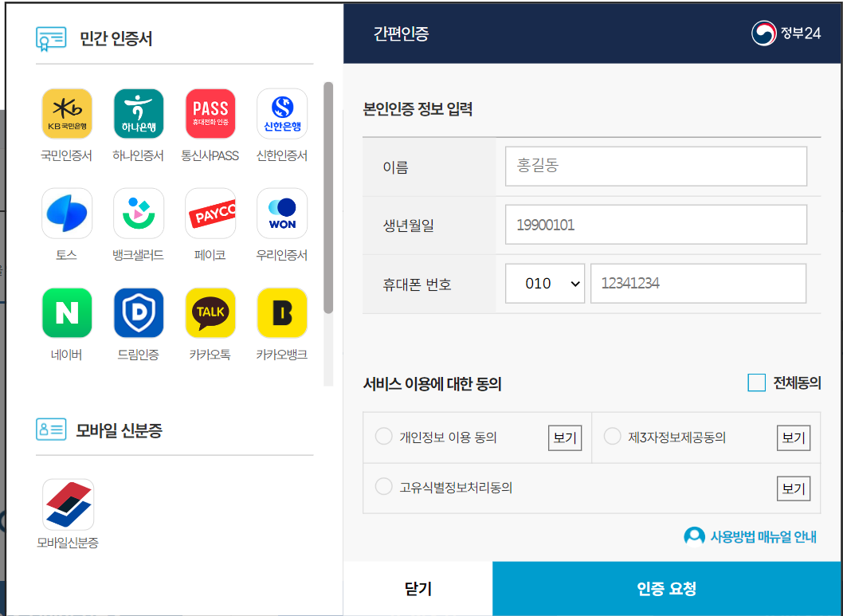Open the 010 phone prefix dropdown
843x616 pixels.
point(545,283)
